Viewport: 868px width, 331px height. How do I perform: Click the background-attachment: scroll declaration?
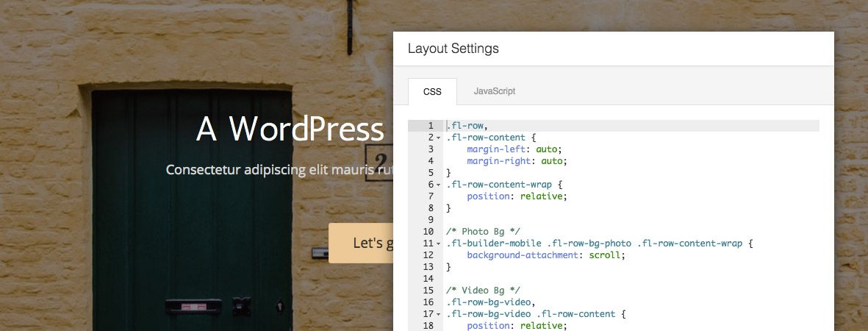pyautogui.click(x=545, y=255)
